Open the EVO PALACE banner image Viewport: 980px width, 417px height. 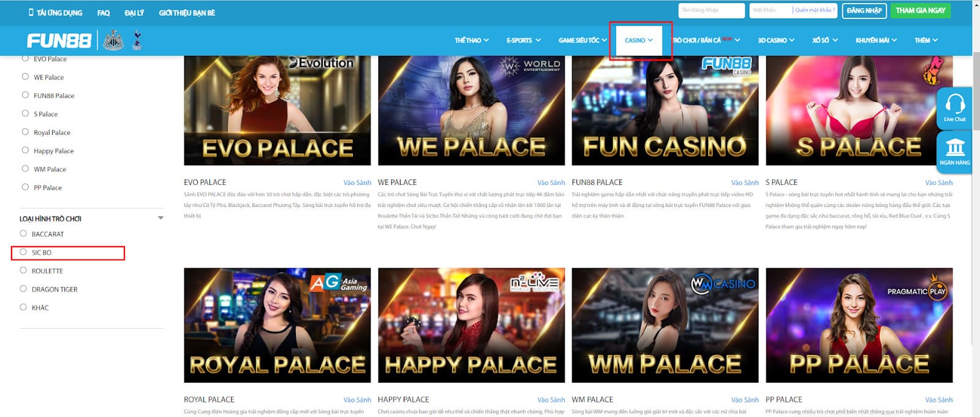[277, 110]
